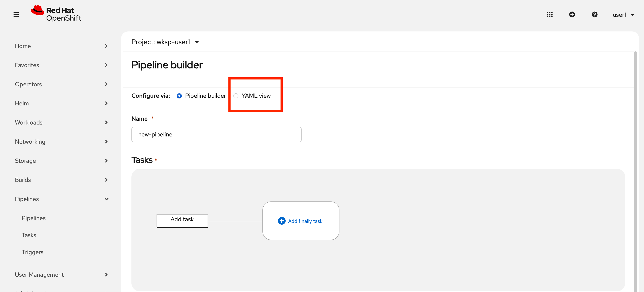Viewport: 644px width, 292px height.
Task: Click the Red Hat OpenShift logo
Action: click(56, 14)
